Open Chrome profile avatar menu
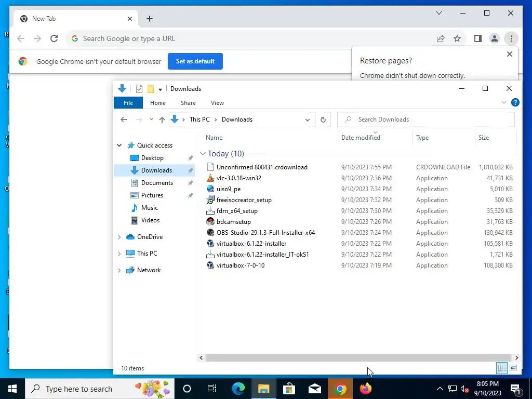Image resolution: width=532 pixels, height=399 pixels. coord(495,38)
